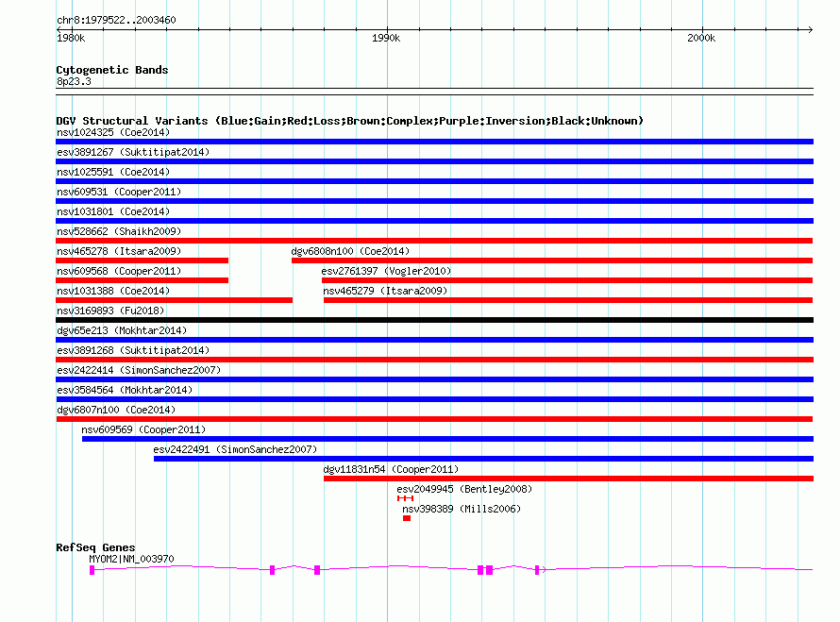Click the first MYOM2 exon at gene start

pos(92,570)
